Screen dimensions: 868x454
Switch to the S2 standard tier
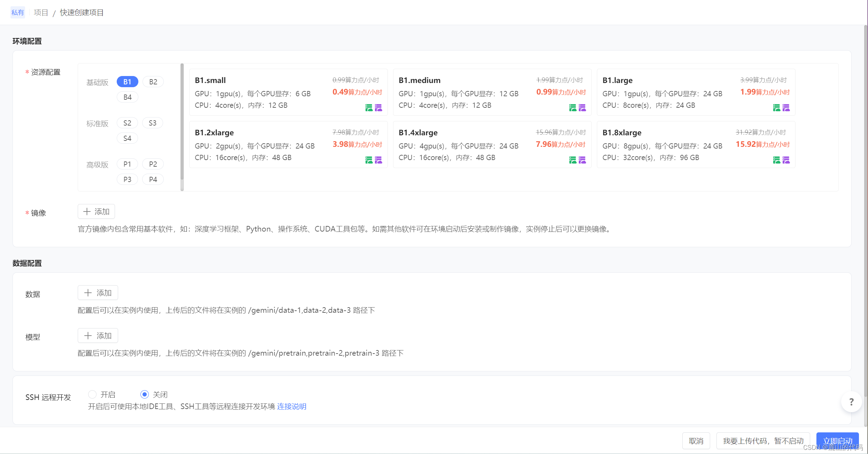[x=127, y=123]
